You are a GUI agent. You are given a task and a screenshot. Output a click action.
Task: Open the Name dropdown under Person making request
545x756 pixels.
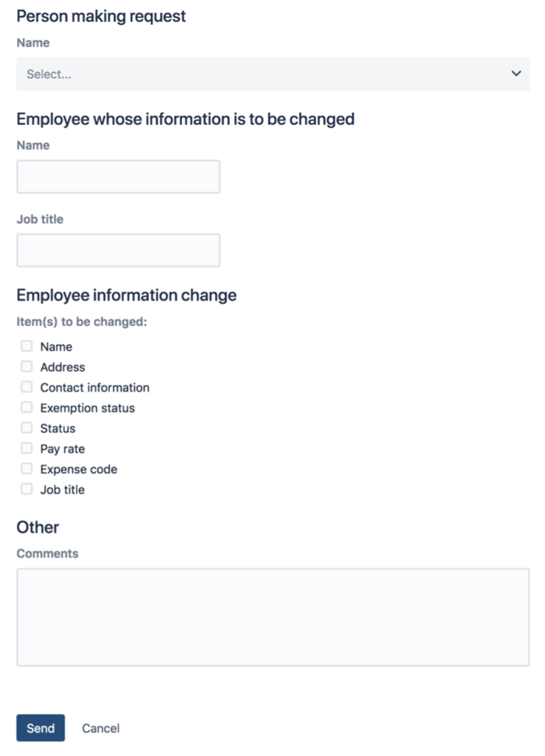coord(272,74)
